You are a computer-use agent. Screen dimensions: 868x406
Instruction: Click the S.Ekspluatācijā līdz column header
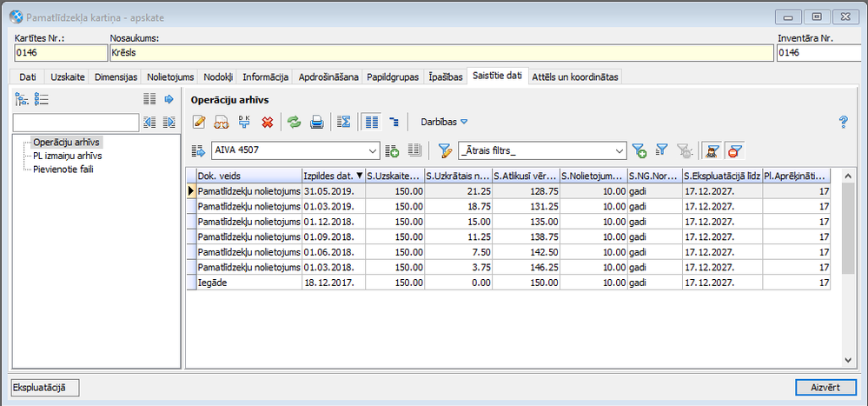point(722,176)
